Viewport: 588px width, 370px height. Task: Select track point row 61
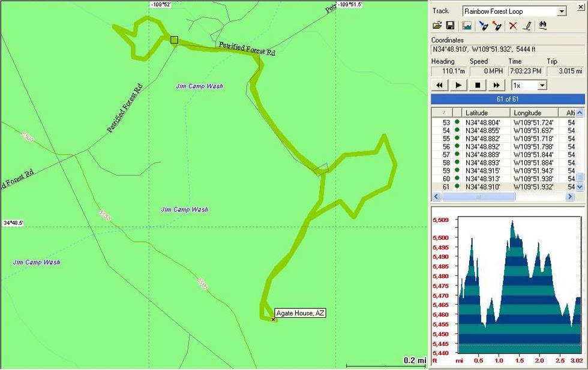pos(503,186)
